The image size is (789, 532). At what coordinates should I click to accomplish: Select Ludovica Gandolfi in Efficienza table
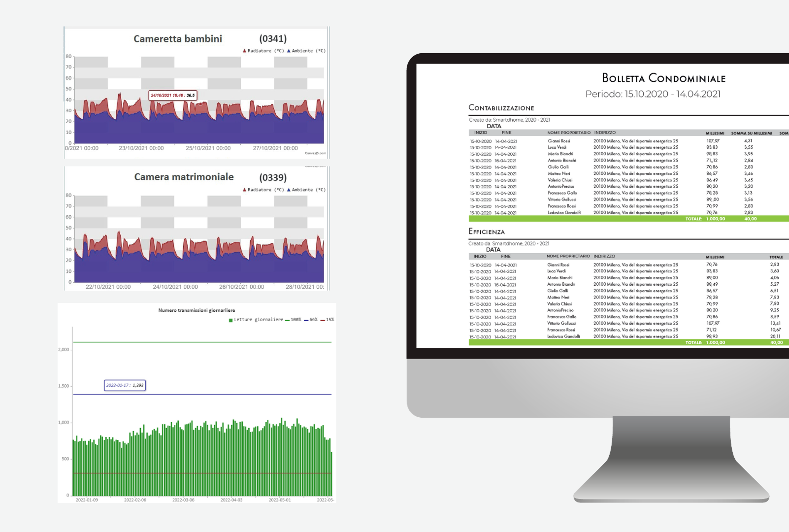pos(563,336)
